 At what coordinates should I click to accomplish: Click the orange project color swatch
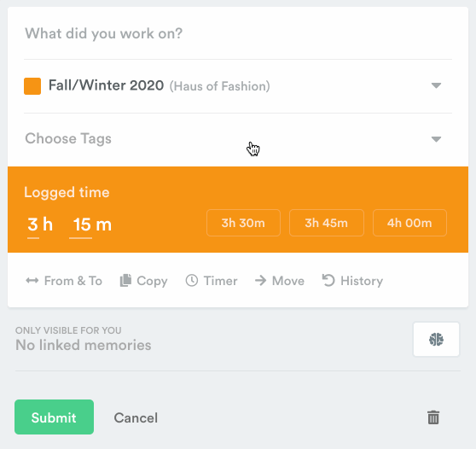(32, 86)
